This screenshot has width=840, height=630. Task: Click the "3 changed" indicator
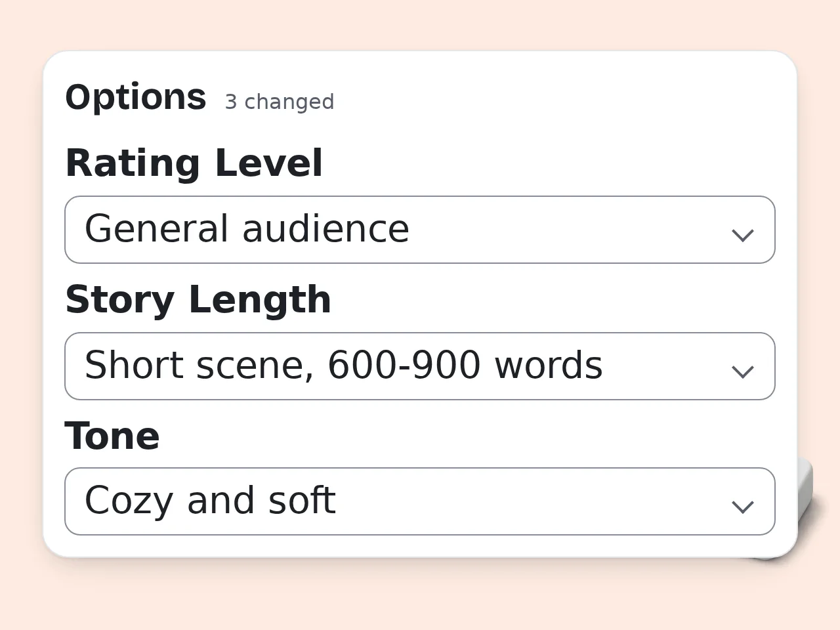click(280, 102)
